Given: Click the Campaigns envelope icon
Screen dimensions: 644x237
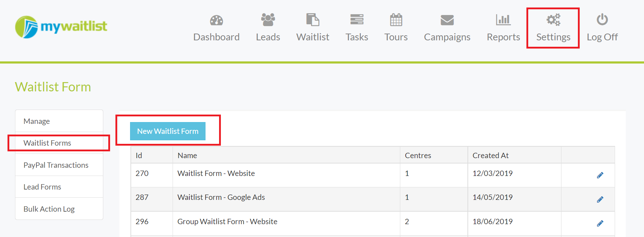Looking at the screenshot, I should click(x=447, y=20).
